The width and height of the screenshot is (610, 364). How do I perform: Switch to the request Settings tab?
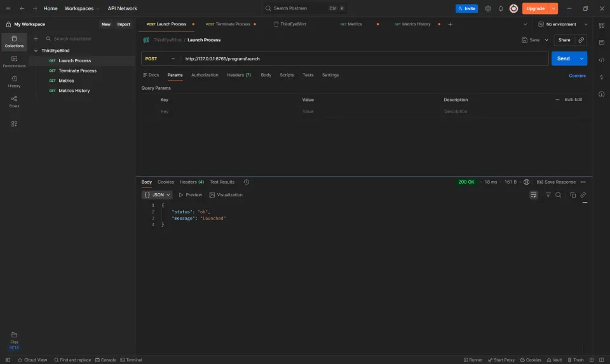pyautogui.click(x=330, y=75)
